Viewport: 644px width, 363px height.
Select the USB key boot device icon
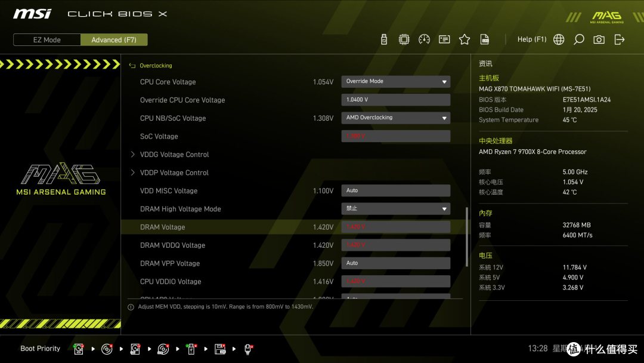[x=191, y=349]
